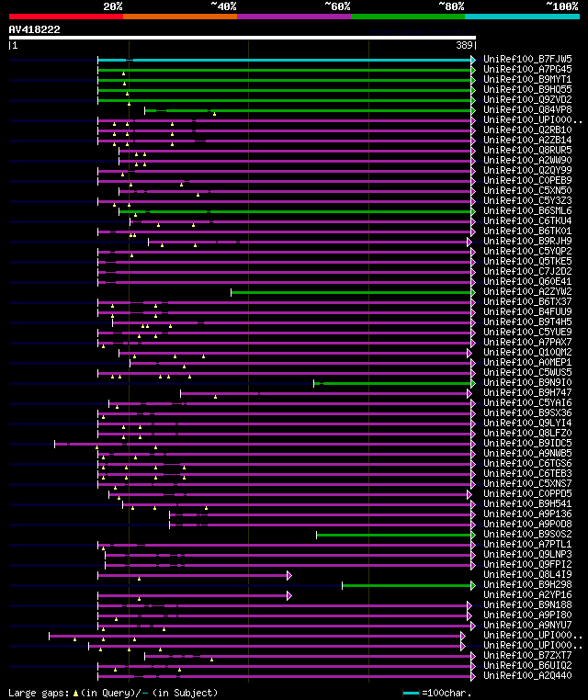The height and width of the screenshot is (700, 588).
Task: Click the white AV418222 query ruler bar
Action: pos(243,38)
